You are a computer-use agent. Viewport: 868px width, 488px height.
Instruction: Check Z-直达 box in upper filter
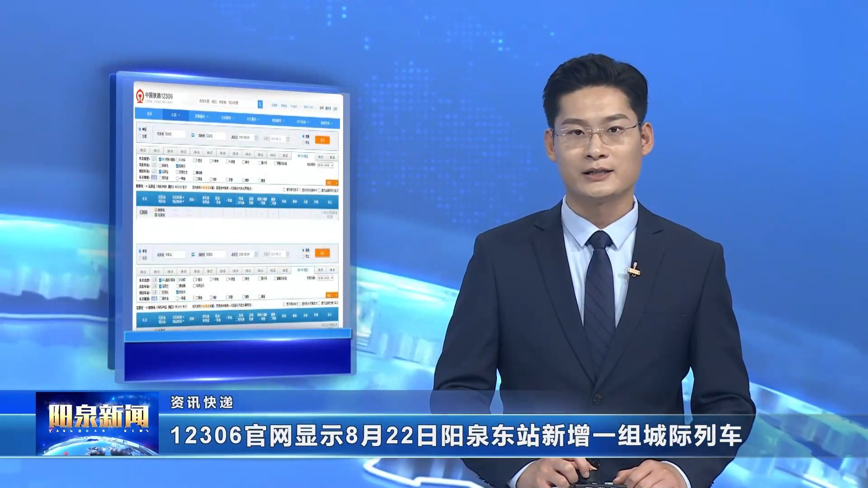click(x=193, y=160)
